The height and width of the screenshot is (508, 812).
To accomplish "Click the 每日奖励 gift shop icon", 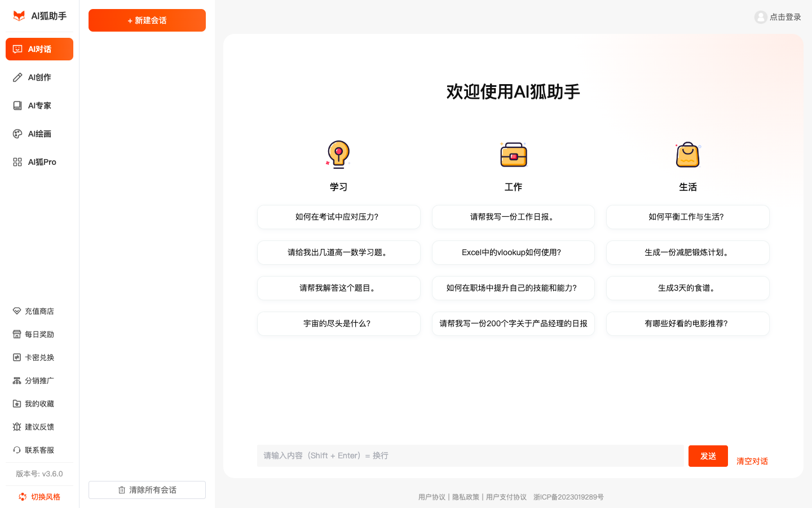I will (x=17, y=334).
